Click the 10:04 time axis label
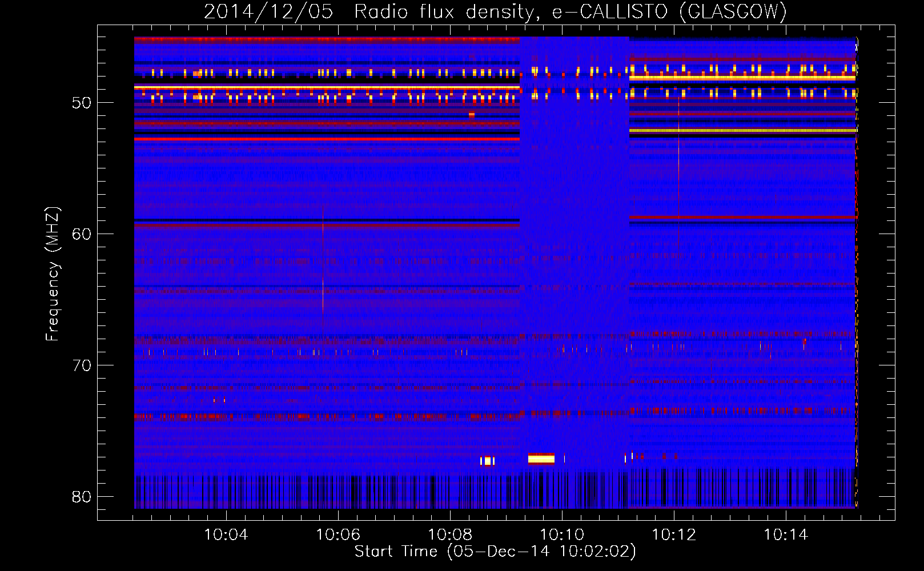 click(226, 534)
